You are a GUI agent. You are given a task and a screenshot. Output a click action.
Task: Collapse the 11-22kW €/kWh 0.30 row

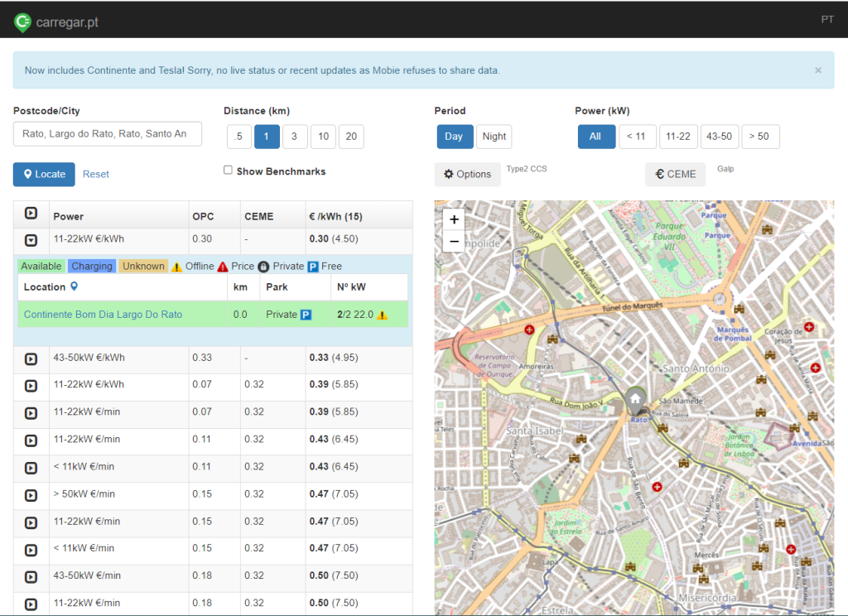point(31,240)
